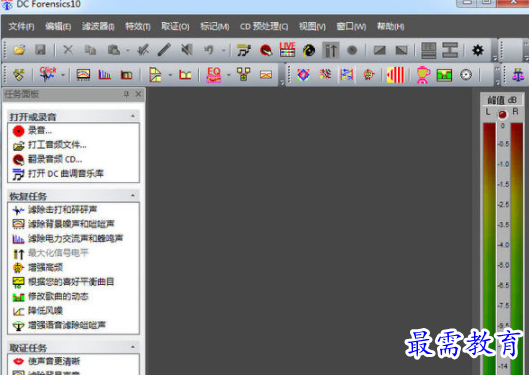Click 打开 DC 曲调音乐库 task
The height and width of the screenshot is (375, 529).
click(58, 174)
